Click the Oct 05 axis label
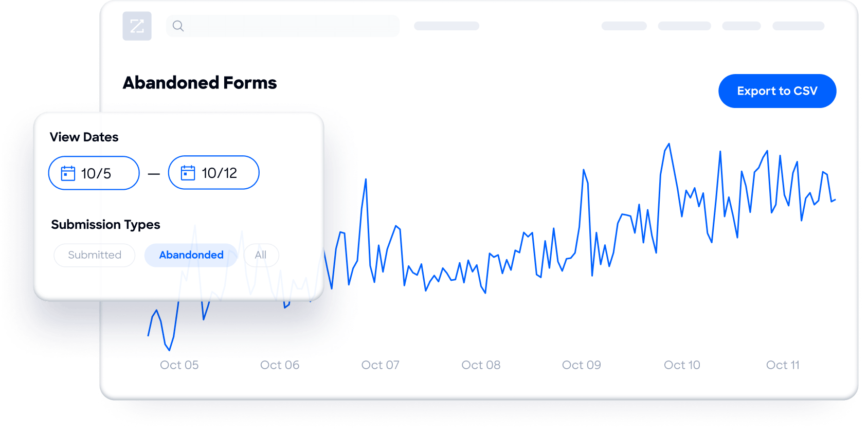 pyautogui.click(x=179, y=365)
